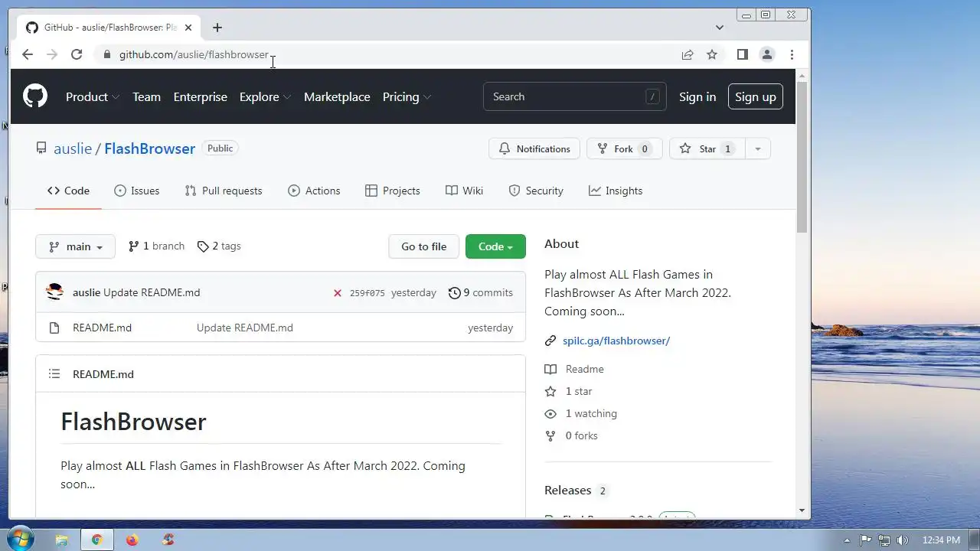
Task: Click the Sign up button
Action: pyautogui.click(x=756, y=96)
